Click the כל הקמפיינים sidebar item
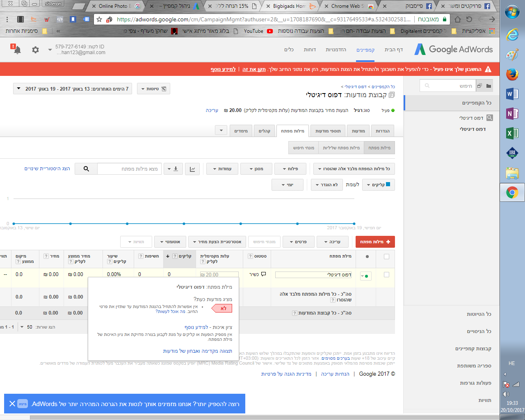525x420 pixels. pos(452,103)
